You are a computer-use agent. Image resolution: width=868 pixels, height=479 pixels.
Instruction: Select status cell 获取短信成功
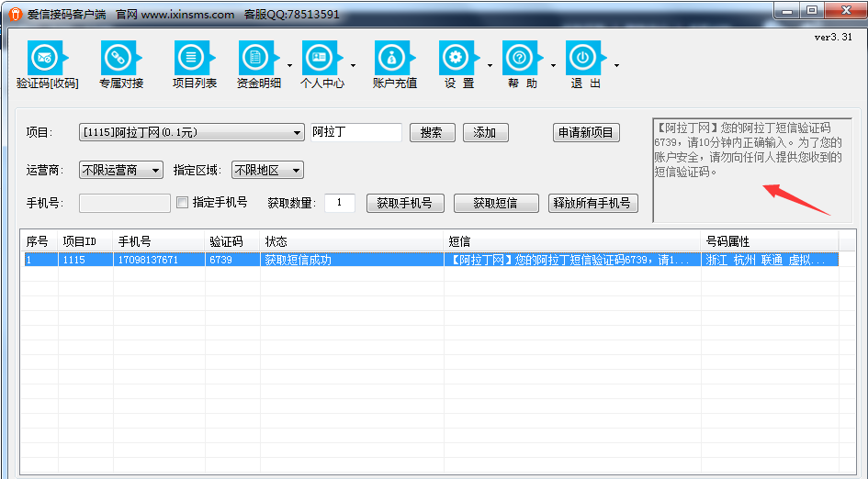352,260
